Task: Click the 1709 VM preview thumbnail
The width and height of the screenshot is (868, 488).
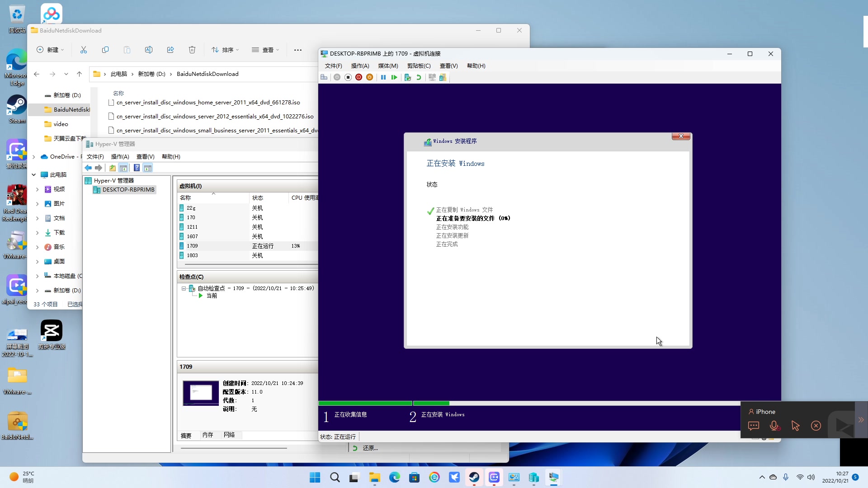Action: point(201,393)
